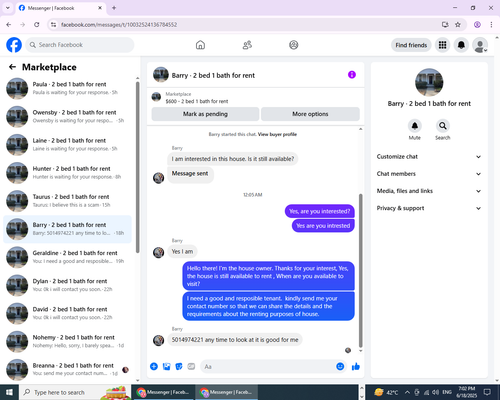Attach a photo using image icon
Image resolution: width=500 pixels, height=400 pixels.
[166, 367]
